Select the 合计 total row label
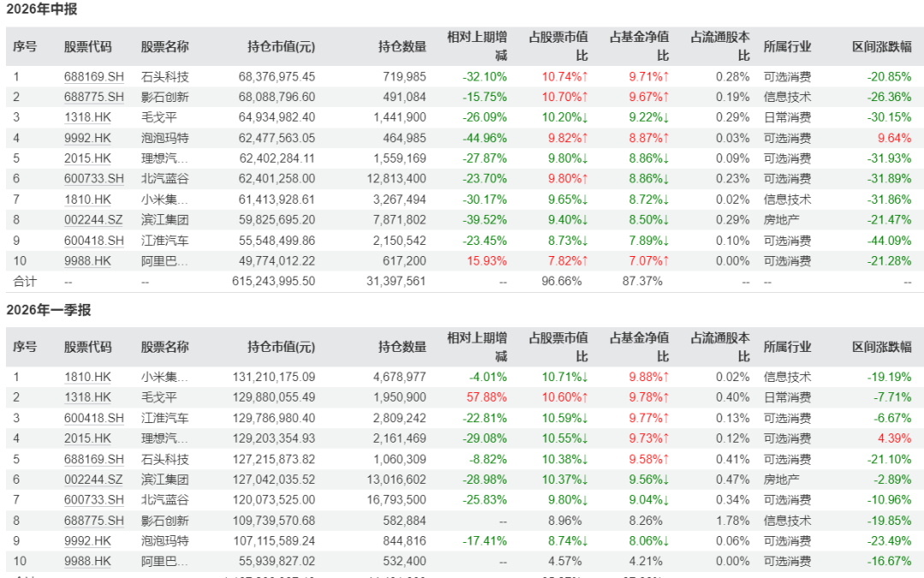 coord(25,282)
